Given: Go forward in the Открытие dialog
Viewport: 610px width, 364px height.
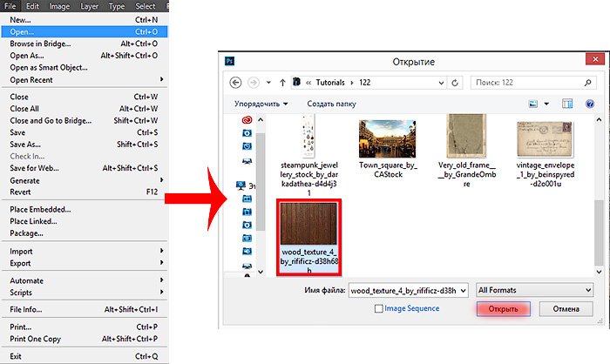Looking at the screenshot, I should 254,83.
